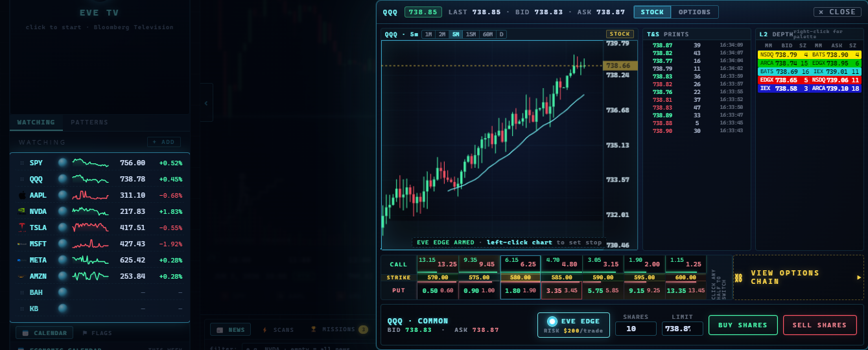Click the BUY SHARES button
Image resolution: width=868 pixels, height=350 pixels.
click(x=743, y=325)
